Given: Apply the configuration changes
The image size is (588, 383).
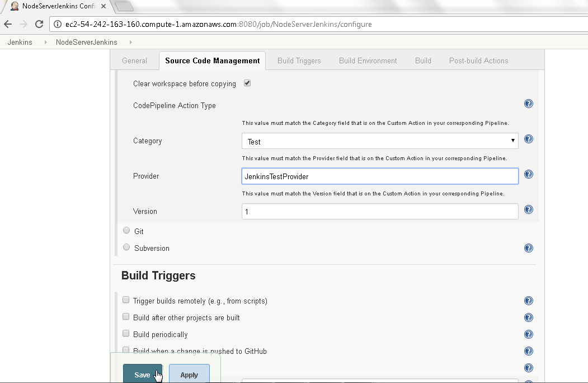Looking at the screenshot, I should click(x=189, y=374).
